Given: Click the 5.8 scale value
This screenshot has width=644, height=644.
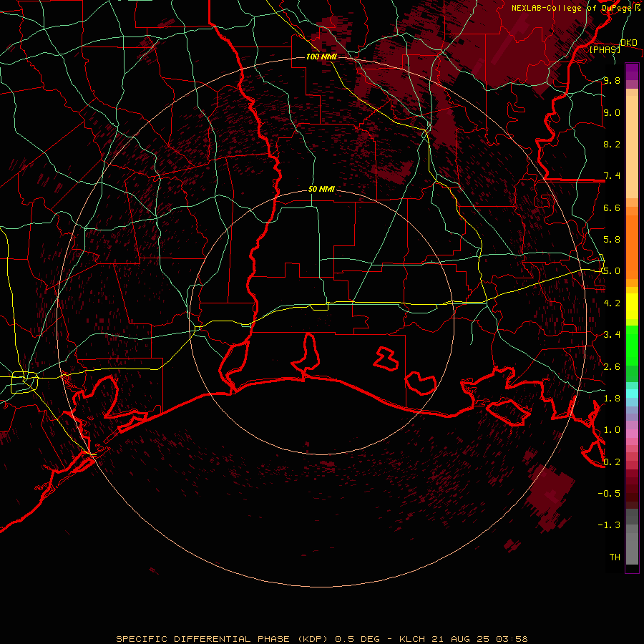Looking at the screenshot, I should [612, 240].
